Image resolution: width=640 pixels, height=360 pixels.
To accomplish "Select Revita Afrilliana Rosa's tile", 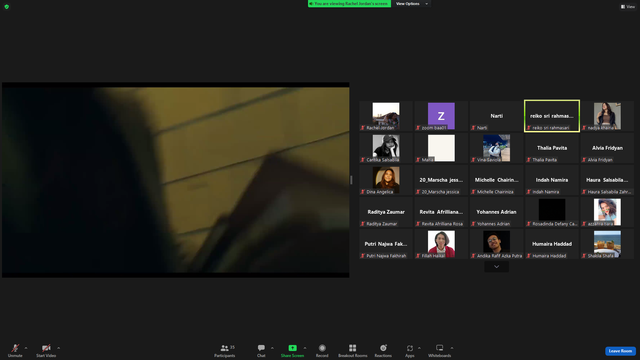I will tap(441, 212).
